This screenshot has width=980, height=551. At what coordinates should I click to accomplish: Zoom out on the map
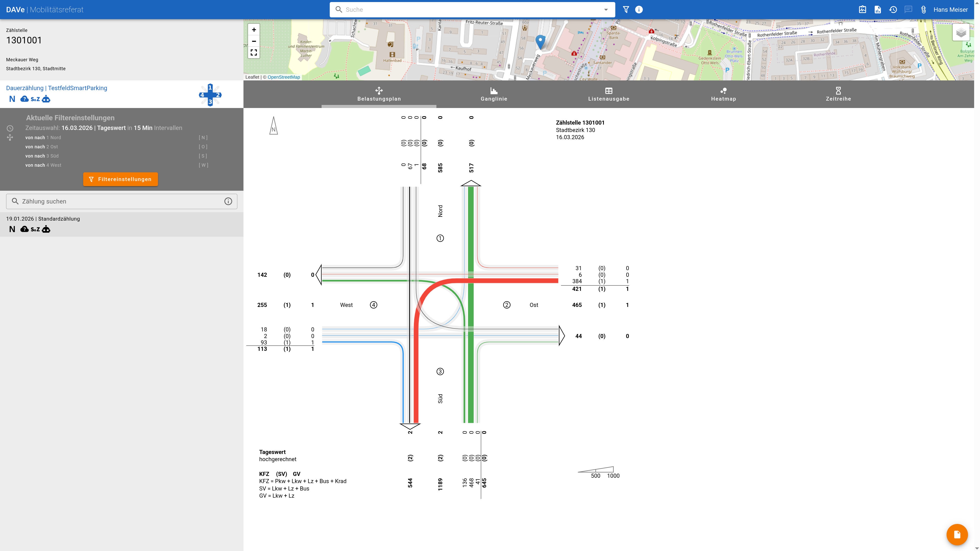coord(254,41)
